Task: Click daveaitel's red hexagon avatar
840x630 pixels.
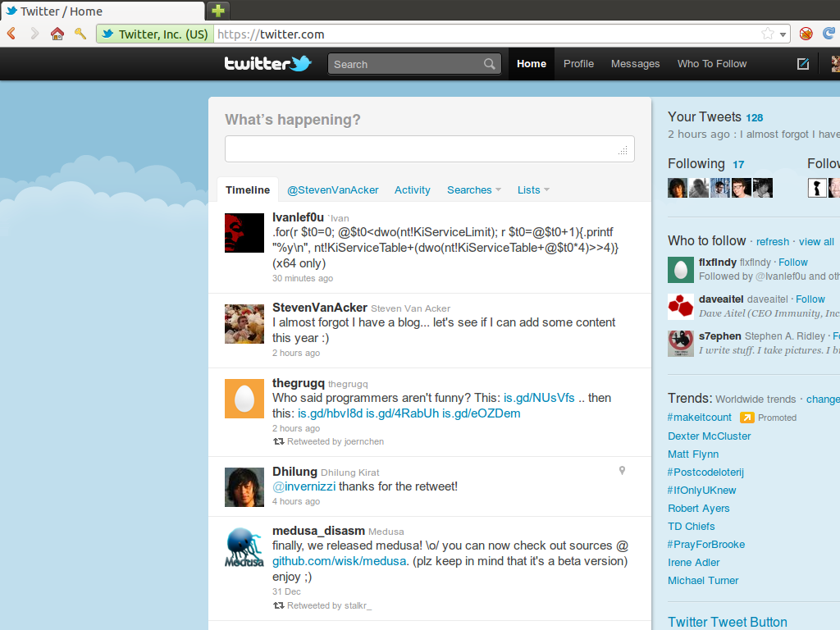Action: tap(681, 307)
